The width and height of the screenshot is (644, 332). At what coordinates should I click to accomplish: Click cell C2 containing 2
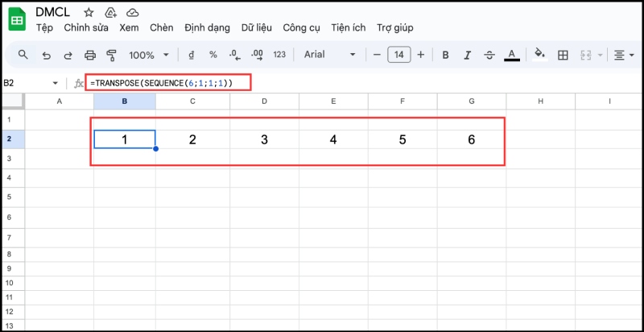coord(192,139)
